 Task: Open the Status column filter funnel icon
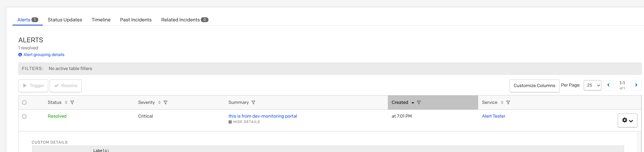[x=72, y=102]
